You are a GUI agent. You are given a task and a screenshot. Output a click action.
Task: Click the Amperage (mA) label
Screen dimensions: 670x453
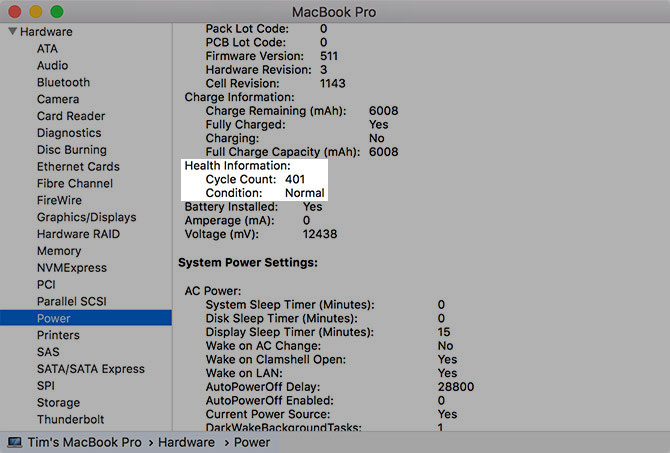coord(229,220)
